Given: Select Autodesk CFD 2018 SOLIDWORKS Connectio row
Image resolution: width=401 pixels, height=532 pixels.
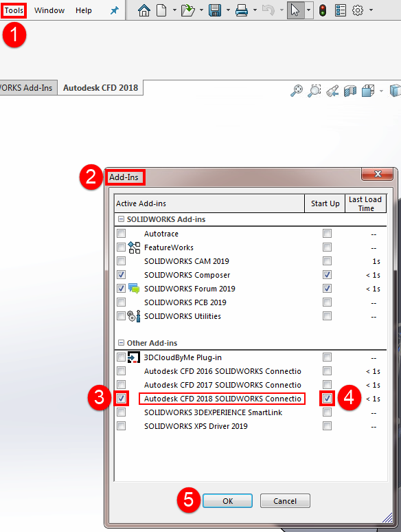Looking at the screenshot, I should (222, 399).
